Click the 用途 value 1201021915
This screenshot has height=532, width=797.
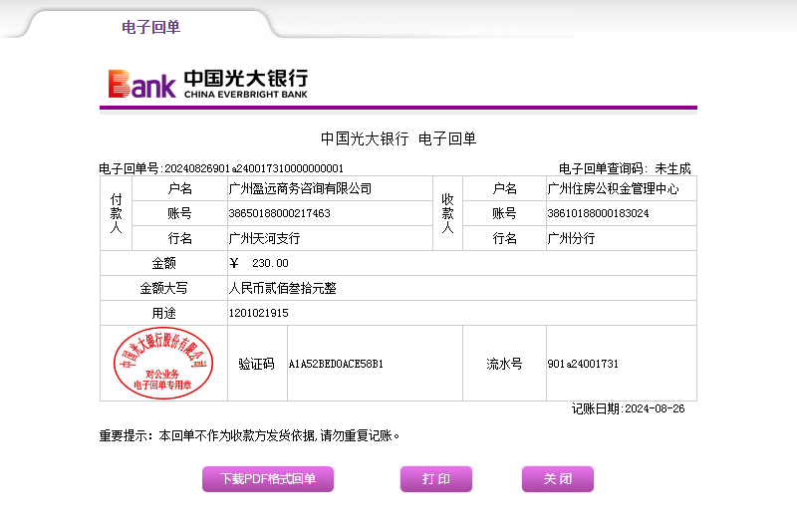coord(259,313)
